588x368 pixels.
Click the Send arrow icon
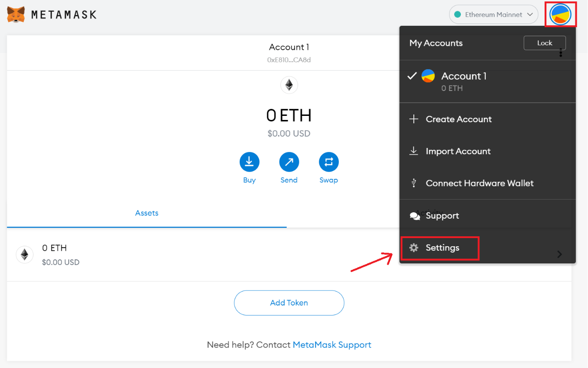click(x=289, y=162)
